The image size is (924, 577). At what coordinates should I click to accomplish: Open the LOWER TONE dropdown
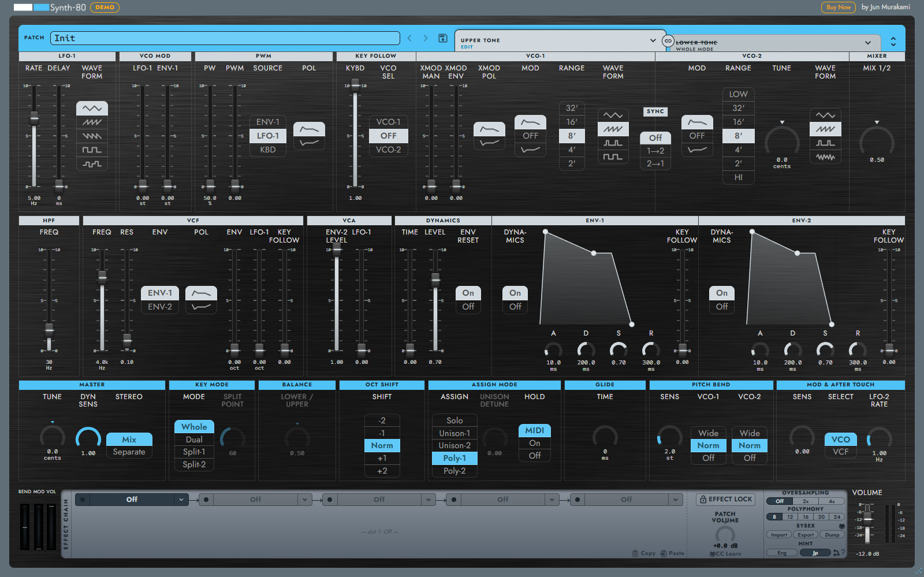(867, 43)
